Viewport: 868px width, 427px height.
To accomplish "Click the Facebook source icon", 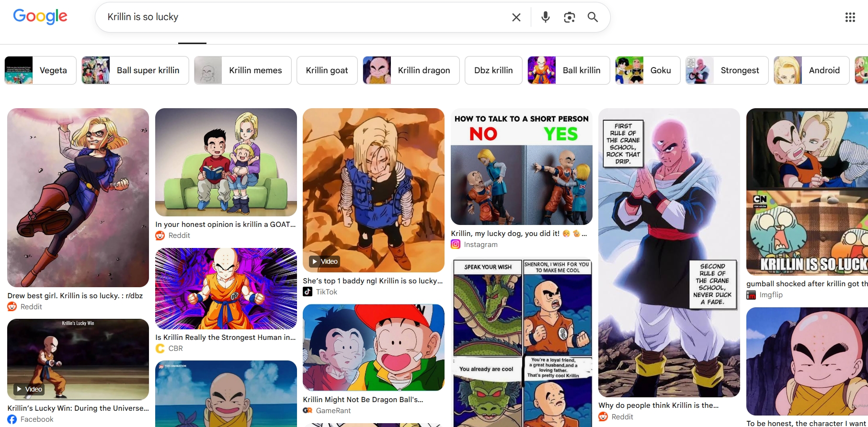I will coord(12,419).
